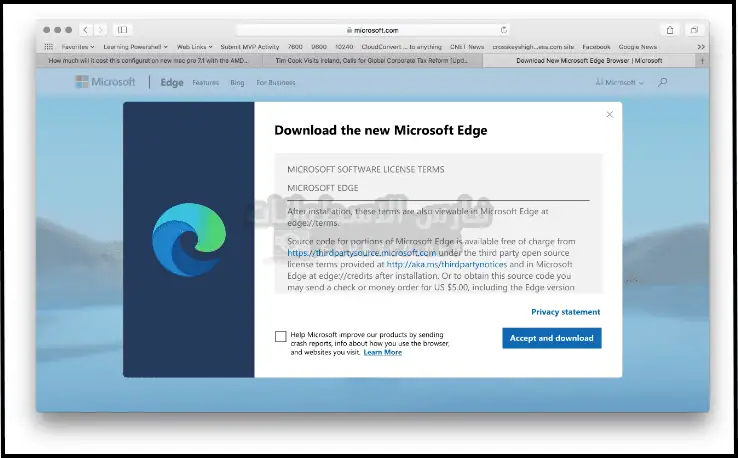
Task: Switch to the mac pro configuration cost tab
Action: 148,60
